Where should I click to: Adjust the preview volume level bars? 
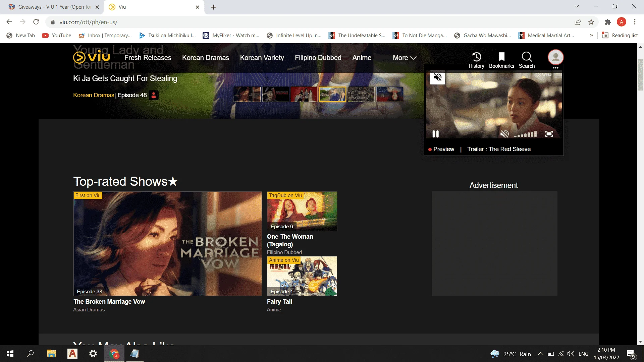pos(526,134)
